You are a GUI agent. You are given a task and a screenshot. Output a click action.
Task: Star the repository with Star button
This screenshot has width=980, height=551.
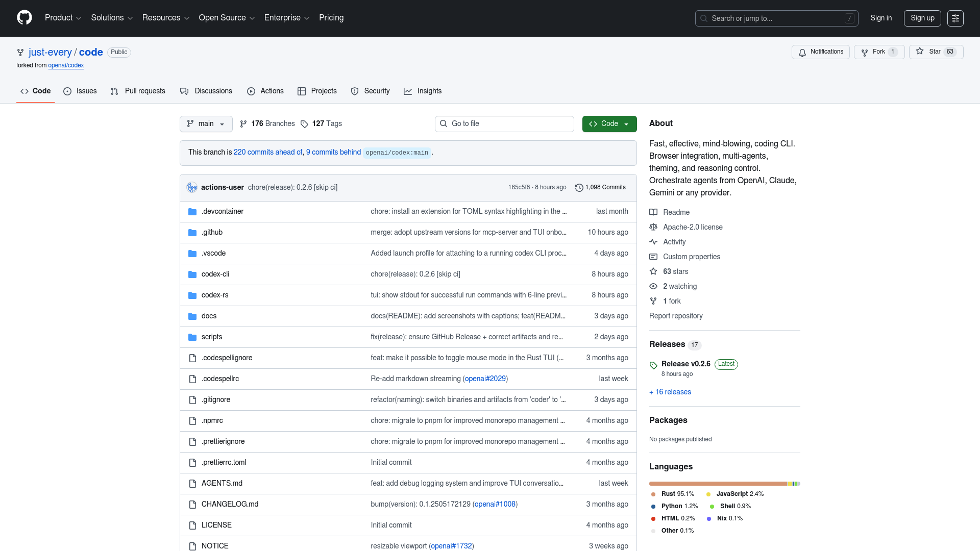pyautogui.click(x=936, y=52)
